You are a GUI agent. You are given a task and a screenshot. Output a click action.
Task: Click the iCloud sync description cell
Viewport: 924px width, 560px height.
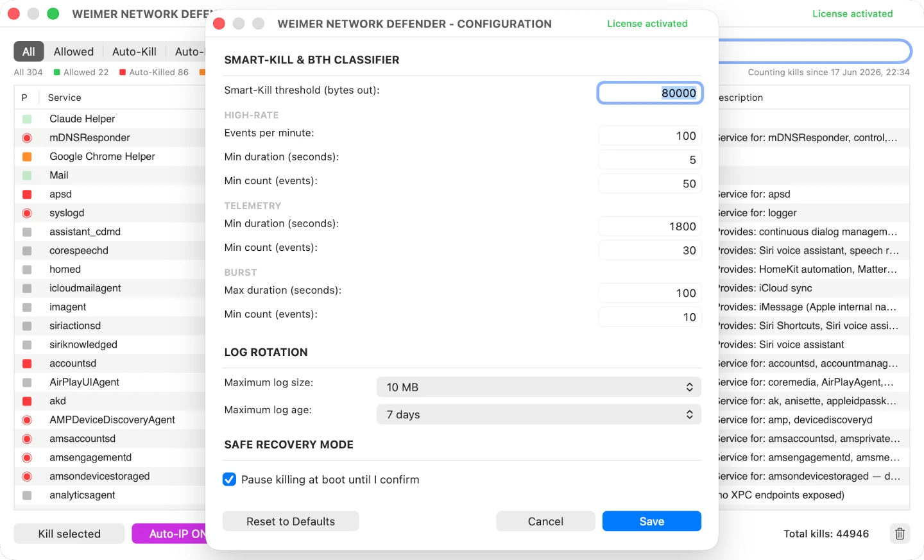point(766,289)
